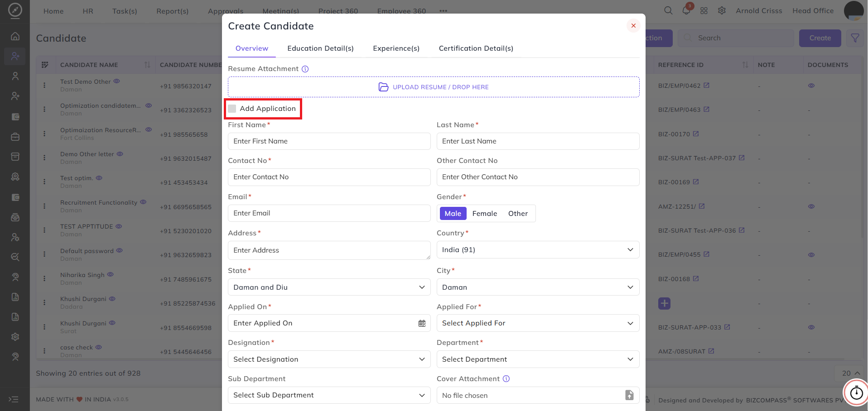Expand the sidebar with bottom-left menu icon

pyautogui.click(x=14, y=399)
